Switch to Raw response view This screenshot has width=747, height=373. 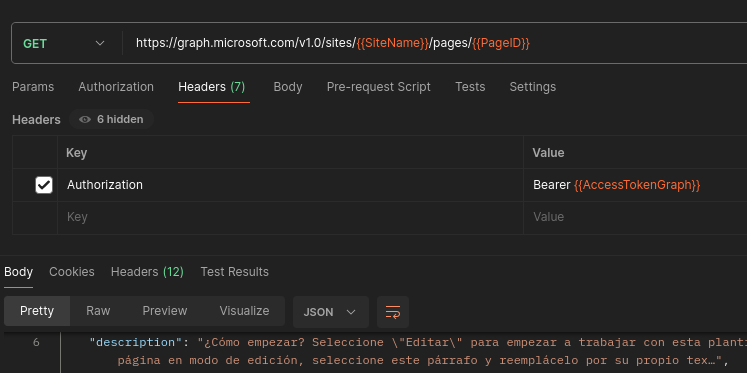point(98,311)
